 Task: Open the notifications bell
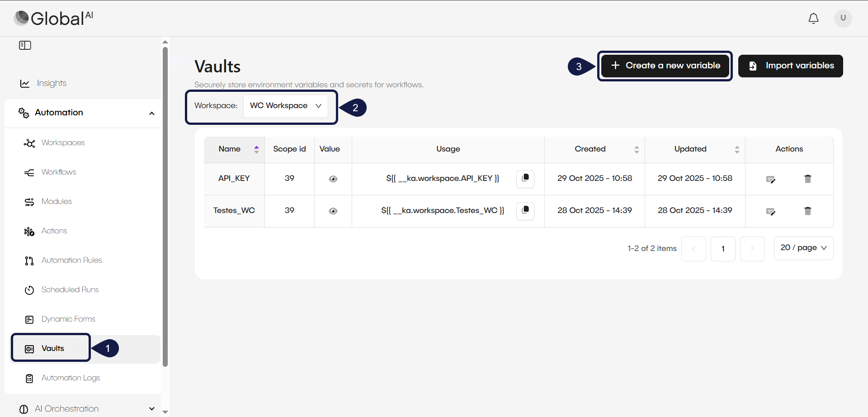coord(813,19)
